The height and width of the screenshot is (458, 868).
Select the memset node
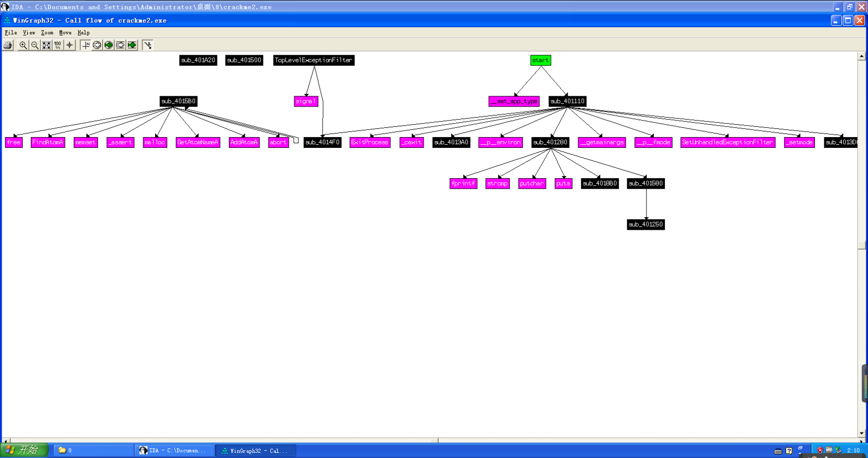tap(86, 143)
